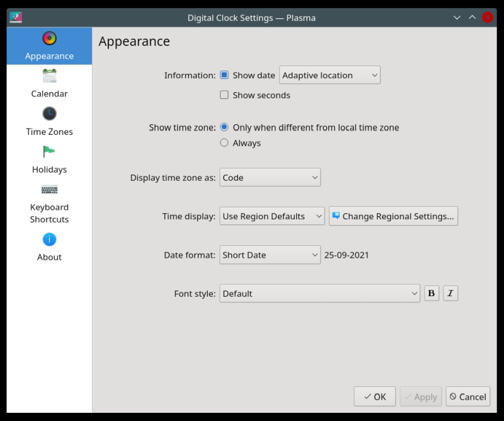Select Only when different from local time zone

[x=224, y=127]
